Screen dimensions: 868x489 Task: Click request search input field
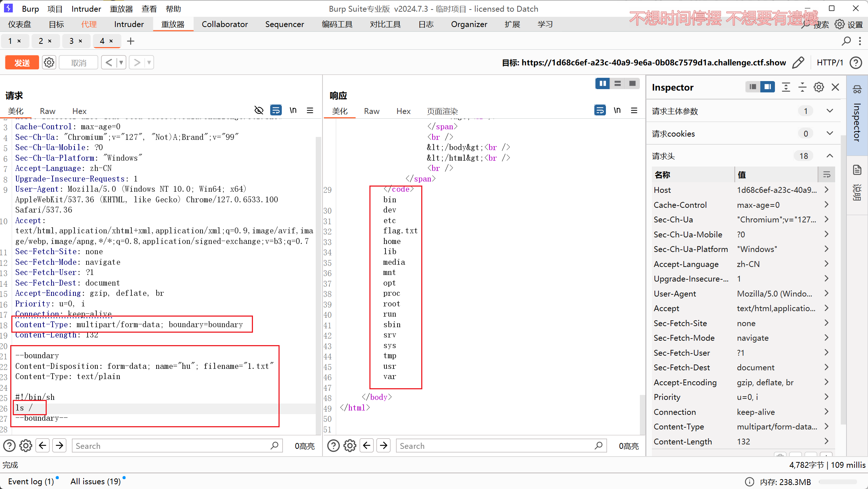click(x=177, y=446)
